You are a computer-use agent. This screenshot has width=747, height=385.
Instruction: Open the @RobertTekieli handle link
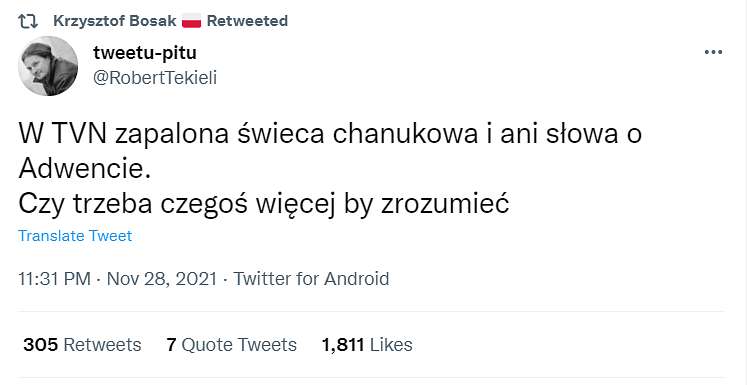click(155, 78)
